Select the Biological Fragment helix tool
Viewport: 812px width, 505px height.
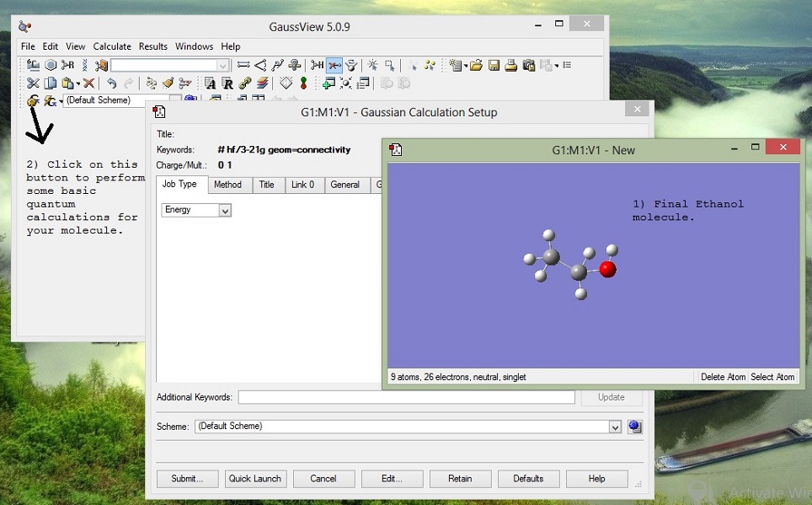[x=85, y=65]
